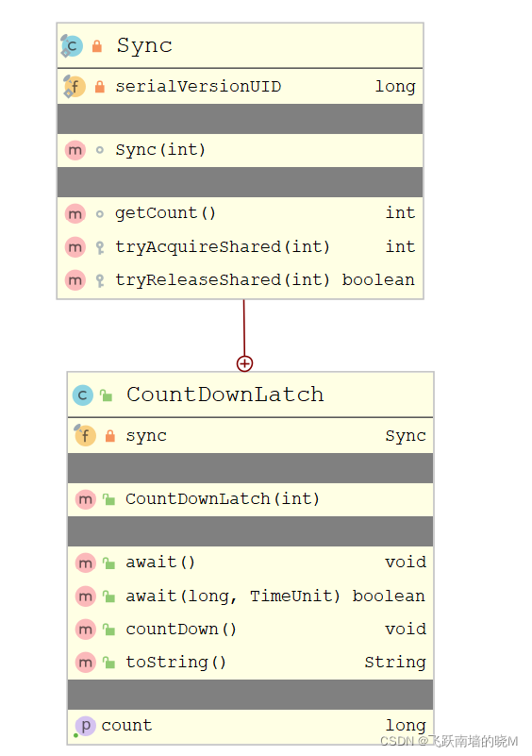Click the method icon for tryAcquireShared(int)
Screen dimensions: 532x756
75,247
